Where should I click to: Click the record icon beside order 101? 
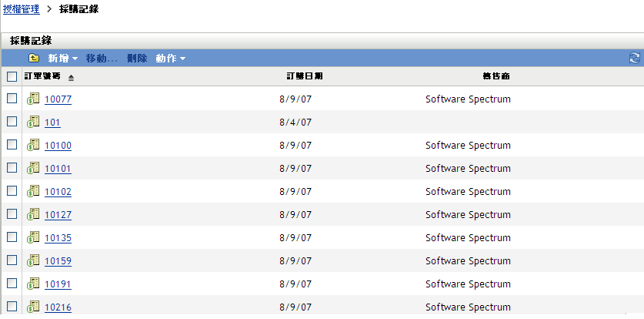click(33, 122)
